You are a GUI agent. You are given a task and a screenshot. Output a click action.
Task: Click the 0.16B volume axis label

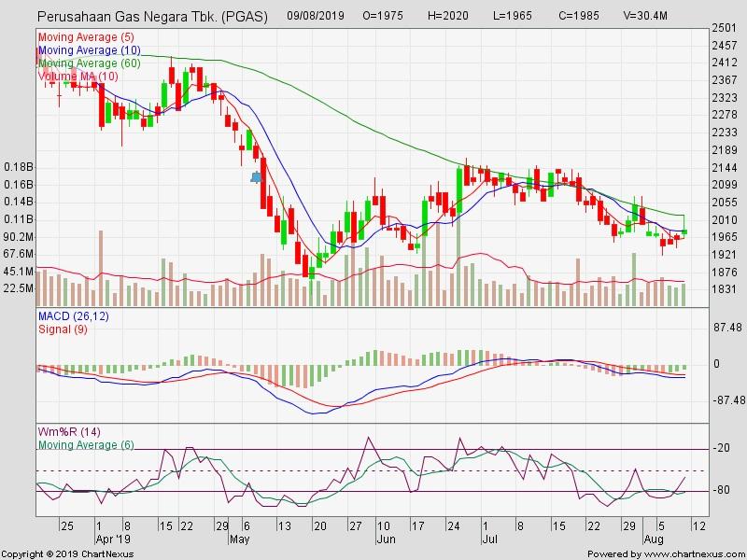(19, 185)
